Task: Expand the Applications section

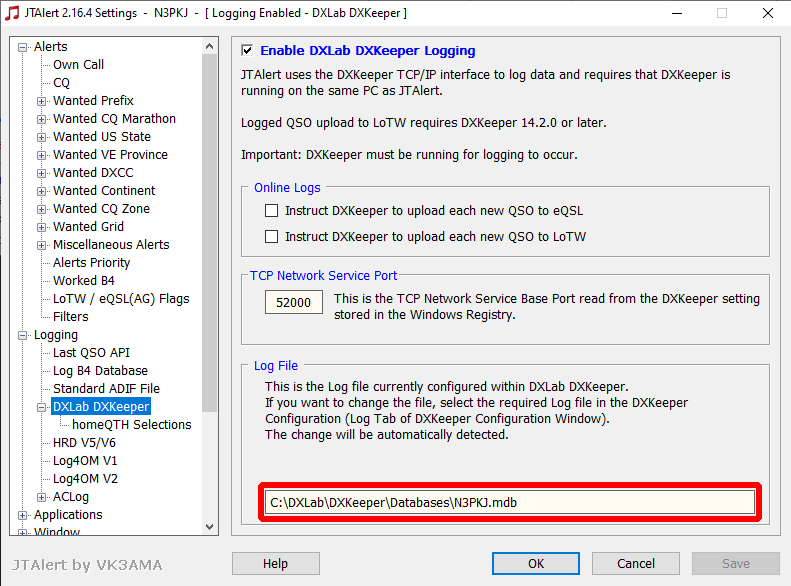Action: pos(23,515)
